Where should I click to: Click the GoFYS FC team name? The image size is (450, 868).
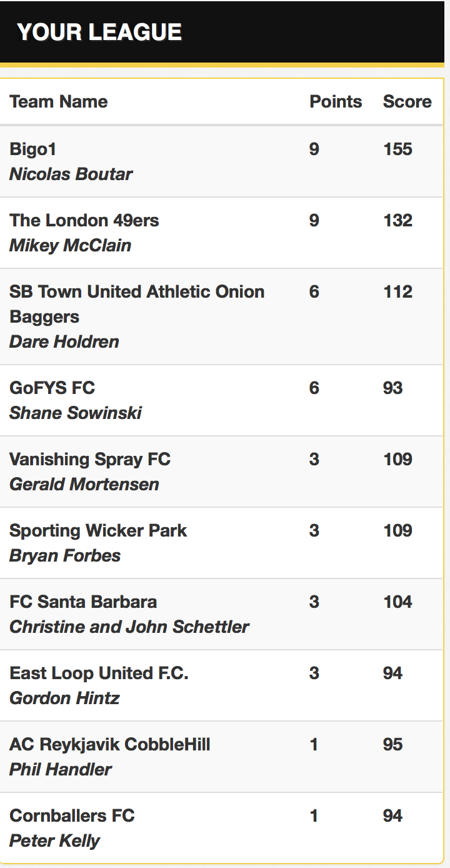tap(52, 388)
